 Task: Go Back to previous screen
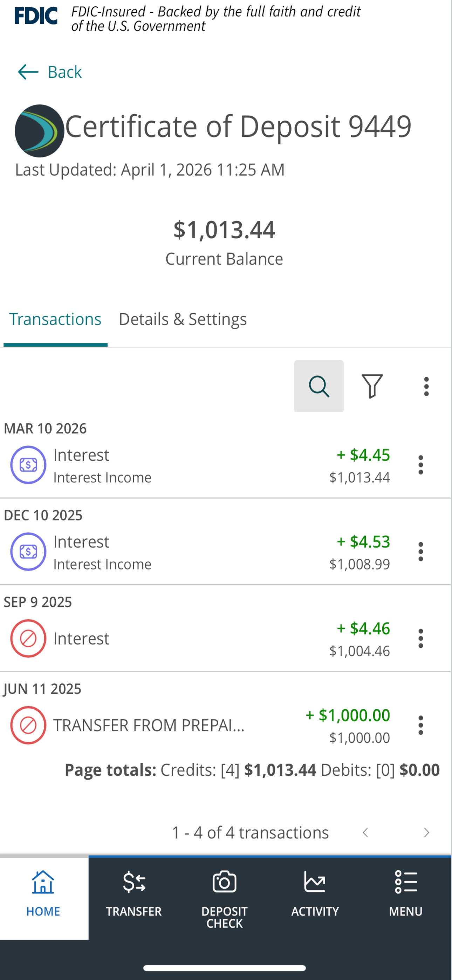(50, 72)
